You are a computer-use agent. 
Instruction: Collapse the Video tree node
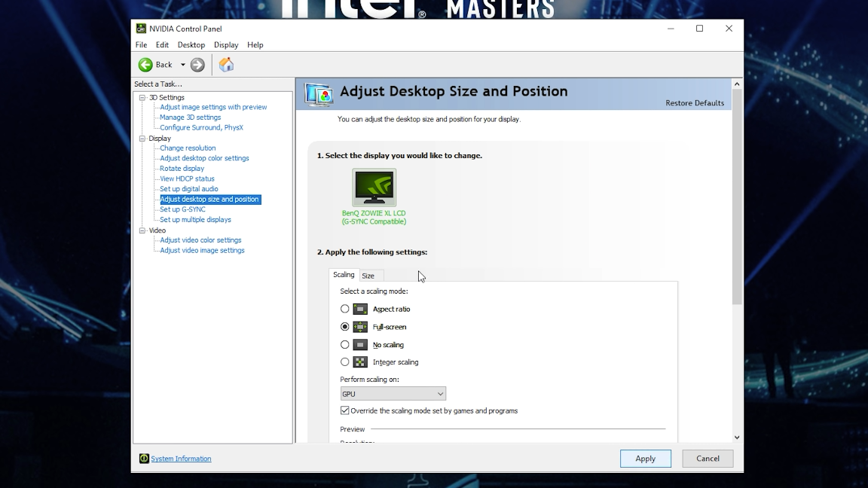tap(142, 230)
